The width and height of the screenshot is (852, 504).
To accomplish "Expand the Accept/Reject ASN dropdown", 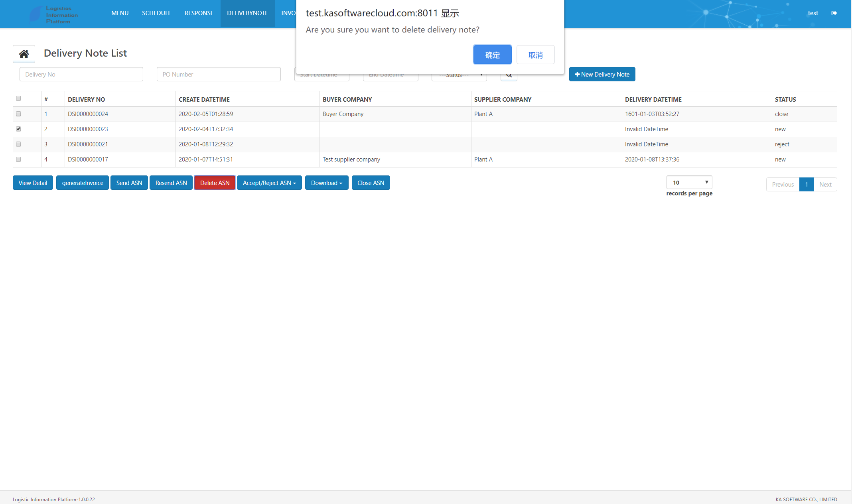I will [x=269, y=183].
